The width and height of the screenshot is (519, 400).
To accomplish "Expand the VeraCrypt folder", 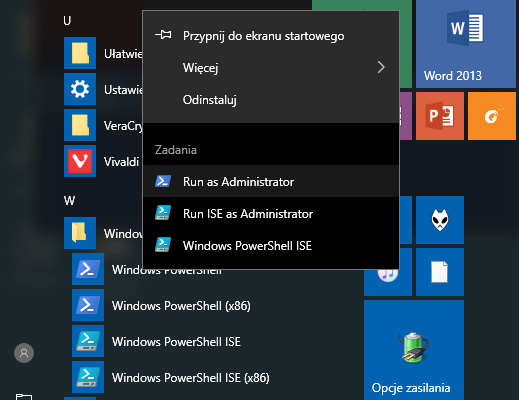I will point(80,125).
